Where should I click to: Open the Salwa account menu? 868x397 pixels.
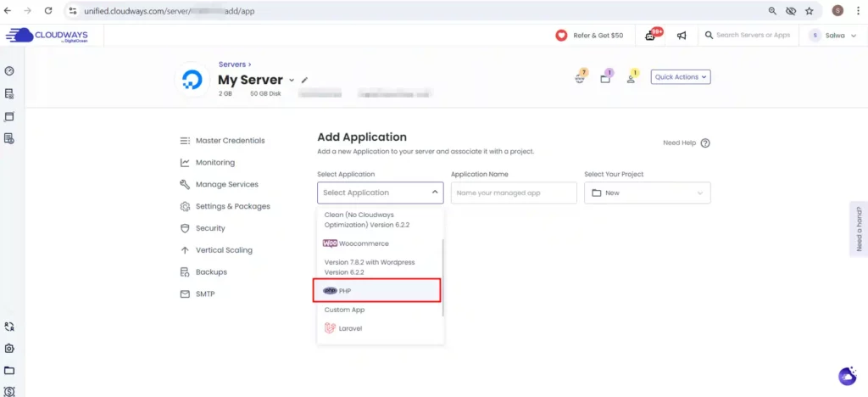[x=833, y=36]
